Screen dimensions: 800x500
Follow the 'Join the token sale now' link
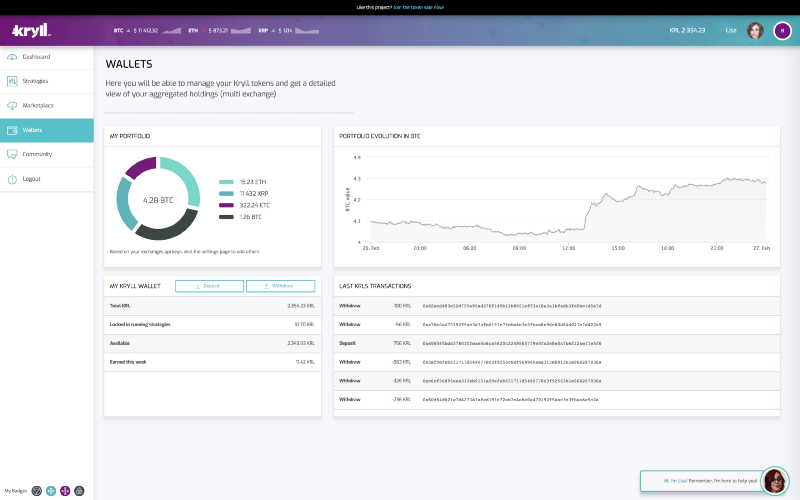(418, 8)
